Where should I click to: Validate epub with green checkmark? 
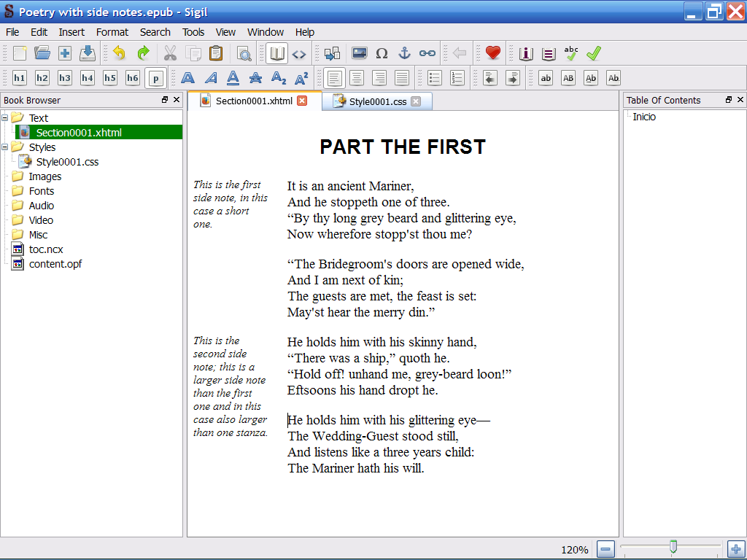(594, 53)
